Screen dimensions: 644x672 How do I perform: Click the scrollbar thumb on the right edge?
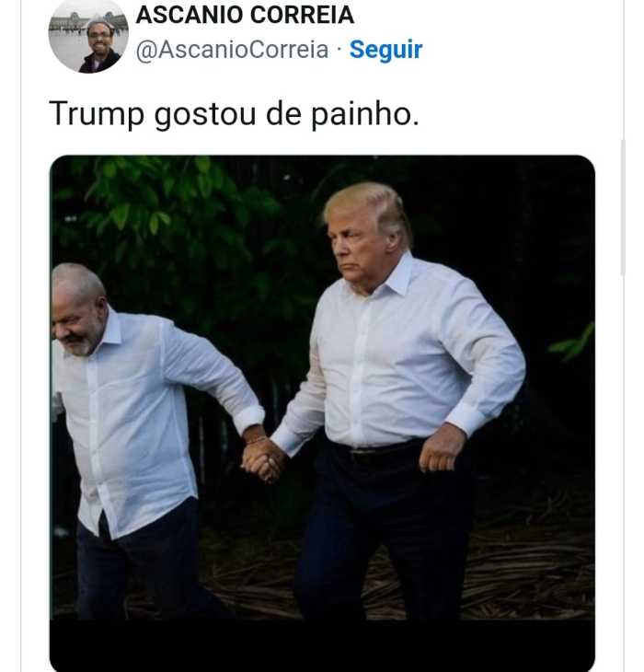point(623,207)
